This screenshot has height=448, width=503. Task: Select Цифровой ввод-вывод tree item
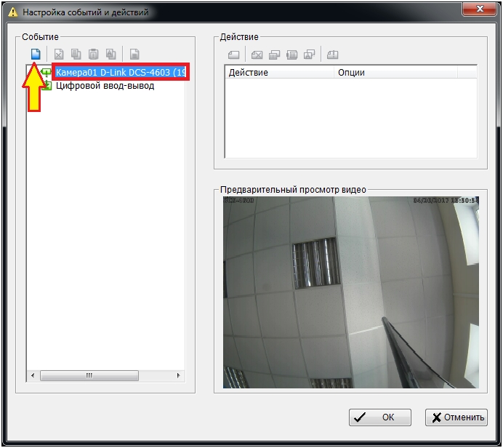point(105,86)
